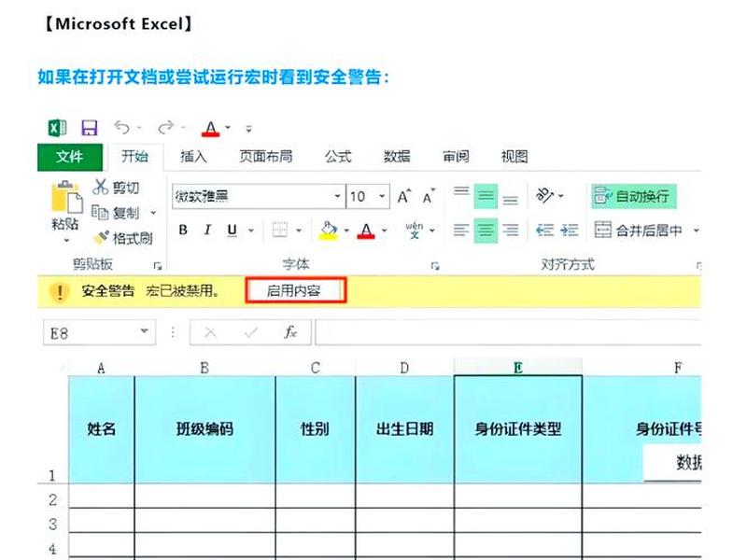Open the text orientation button

point(545,195)
